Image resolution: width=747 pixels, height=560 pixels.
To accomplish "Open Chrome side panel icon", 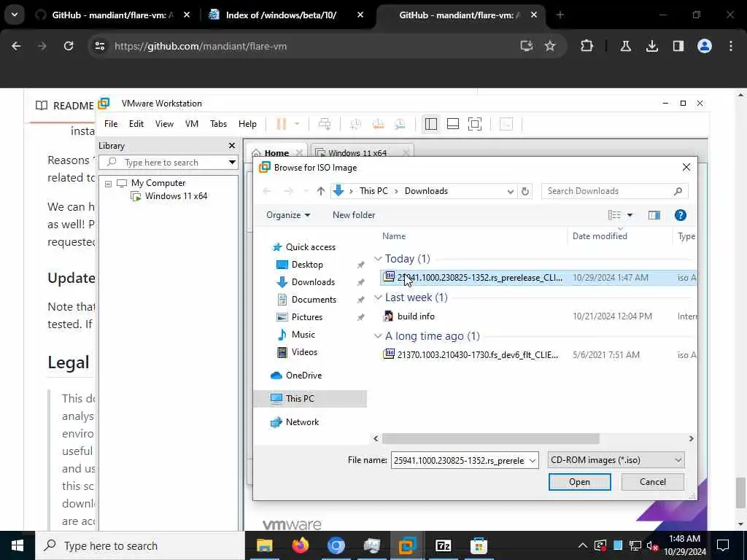I will click(678, 46).
